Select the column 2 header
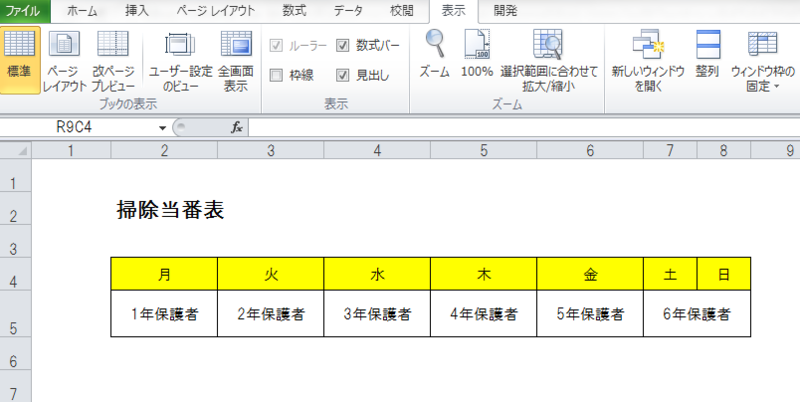Viewport: 800px width, 402px height. (x=164, y=150)
